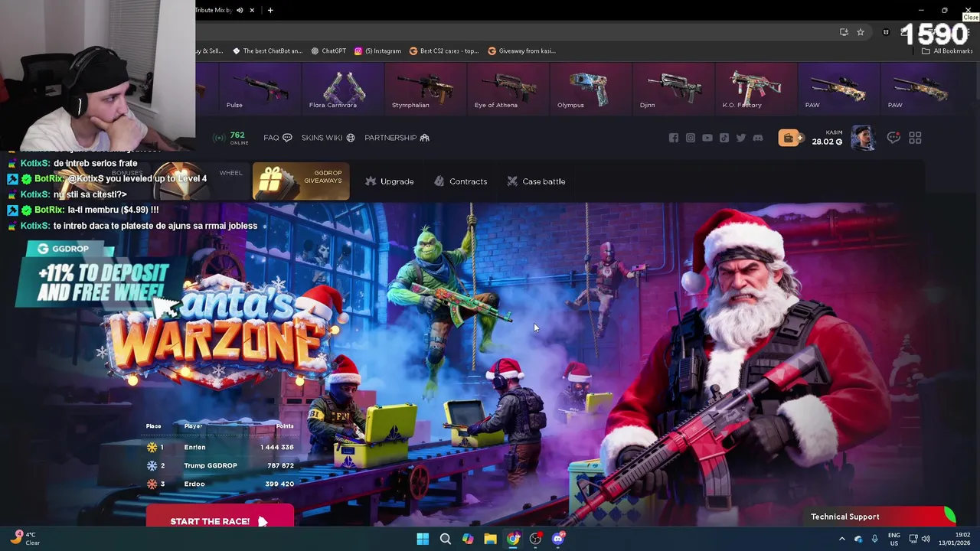
Task: Open the TikTok social link icon
Action: pyautogui.click(x=724, y=138)
